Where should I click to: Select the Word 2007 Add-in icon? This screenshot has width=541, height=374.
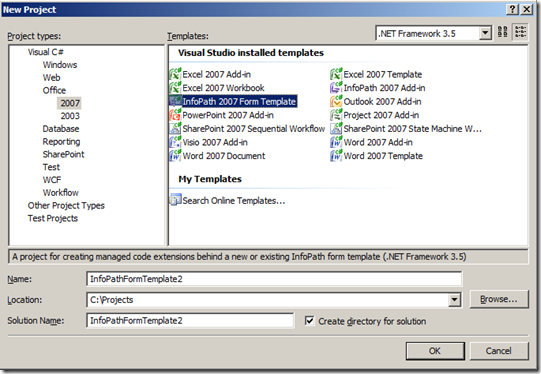[336, 142]
